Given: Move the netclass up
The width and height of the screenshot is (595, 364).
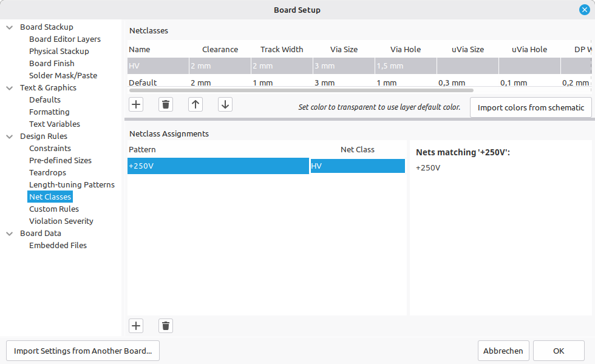Looking at the screenshot, I should (x=195, y=104).
